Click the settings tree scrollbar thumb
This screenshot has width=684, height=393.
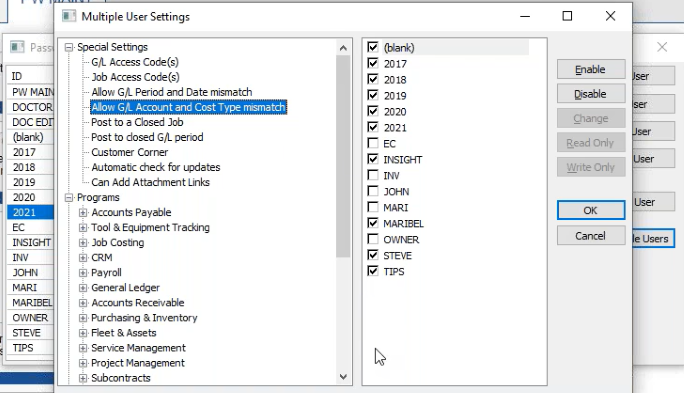(343, 156)
